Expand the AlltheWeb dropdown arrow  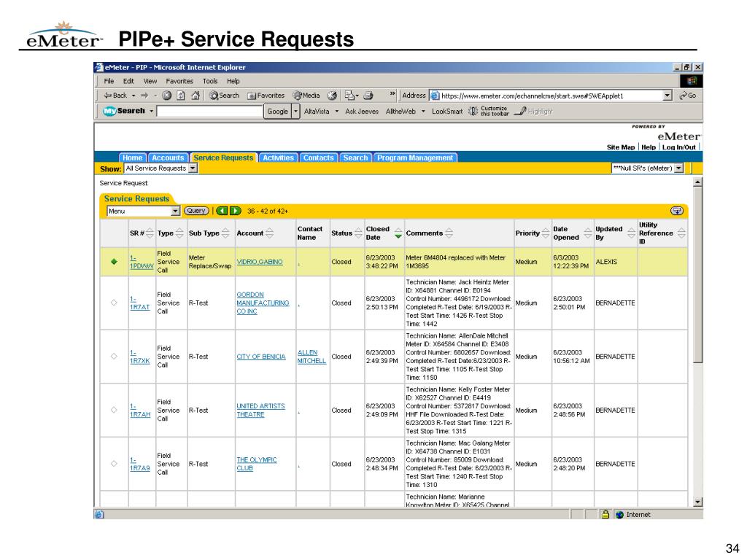click(423, 111)
